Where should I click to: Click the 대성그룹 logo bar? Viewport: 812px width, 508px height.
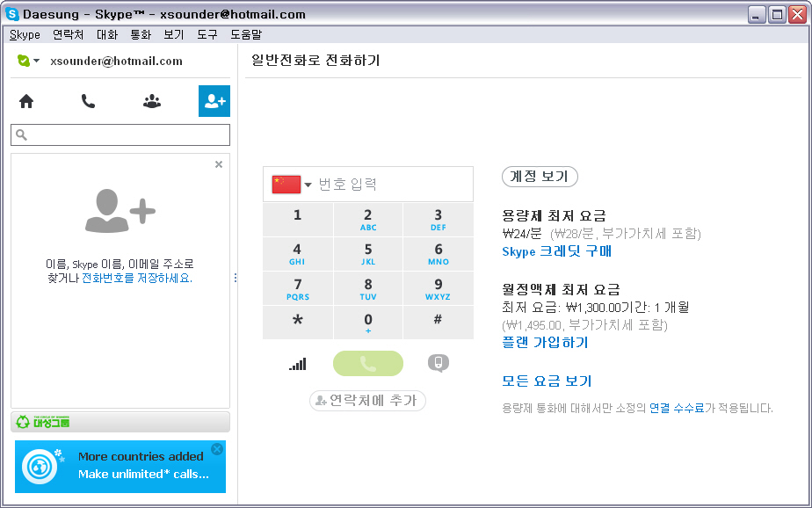pos(120,422)
